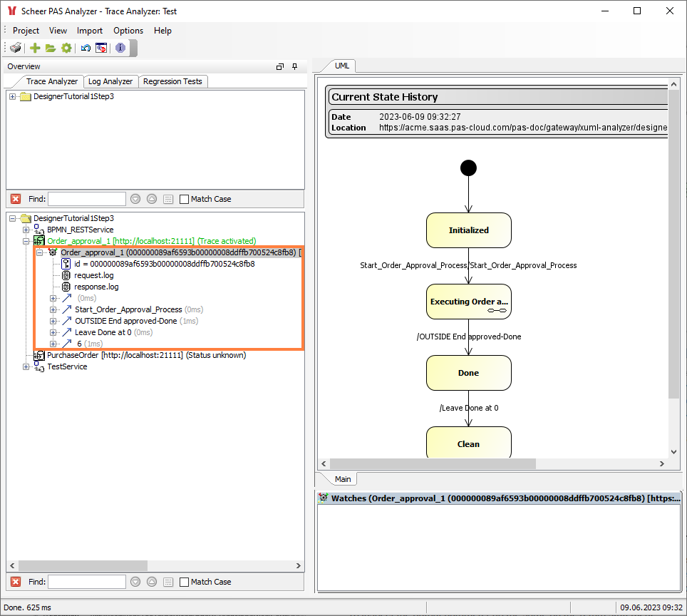The height and width of the screenshot is (616, 687).
Task: Click the pin icon in Overview header
Action: point(295,66)
